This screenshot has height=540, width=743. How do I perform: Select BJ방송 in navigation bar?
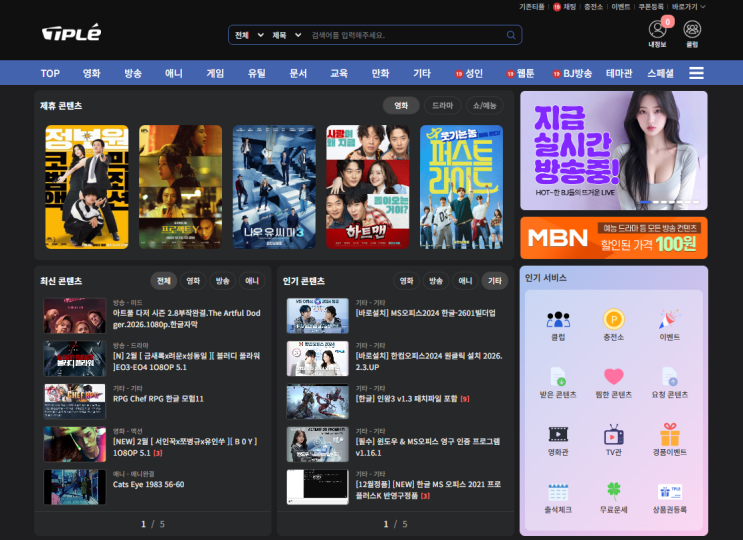(x=572, y=73)
